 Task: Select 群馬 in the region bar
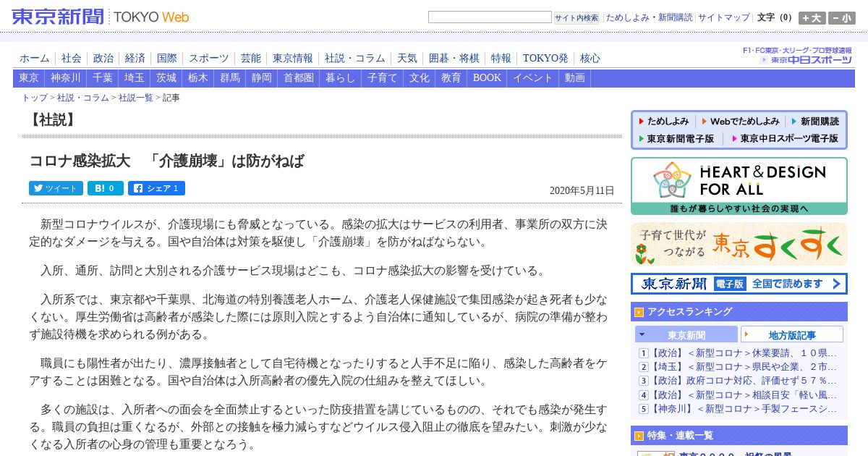(x=230, y=78)
